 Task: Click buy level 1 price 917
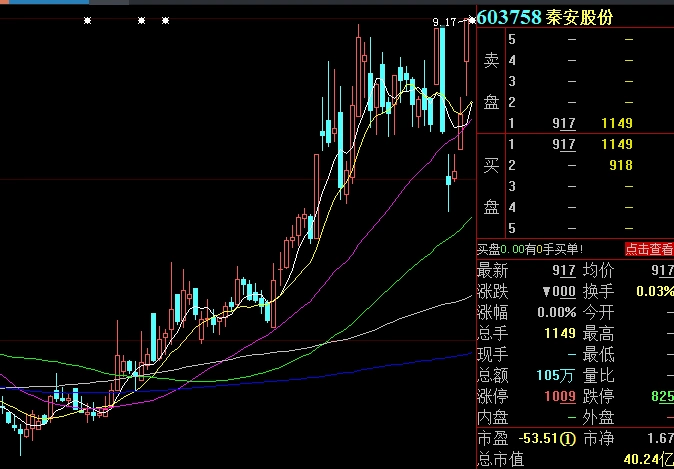click(564, 144)
